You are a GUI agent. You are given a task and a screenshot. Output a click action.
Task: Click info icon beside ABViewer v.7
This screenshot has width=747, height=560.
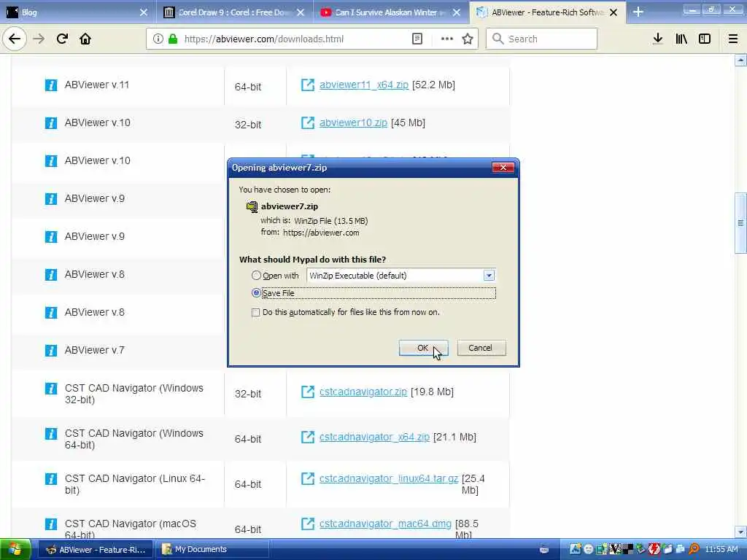[x=51, y=351]
